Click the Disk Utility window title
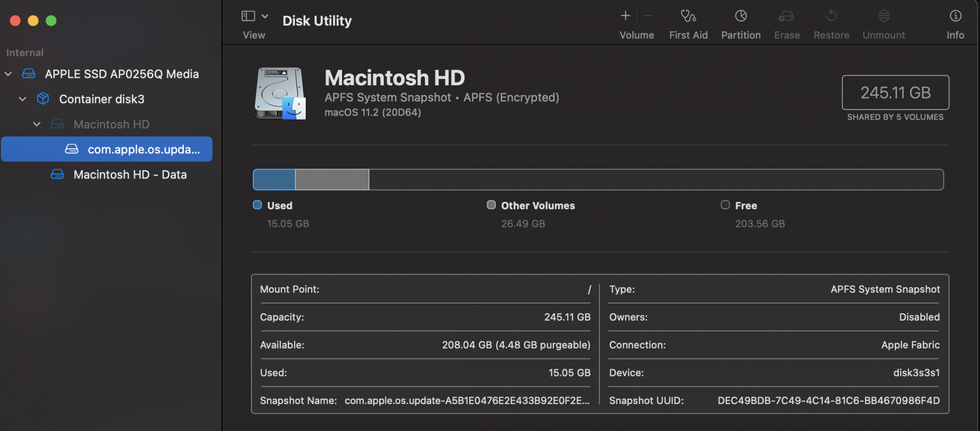The width and height of the screenshot is (980, 431). coord(317,21)
